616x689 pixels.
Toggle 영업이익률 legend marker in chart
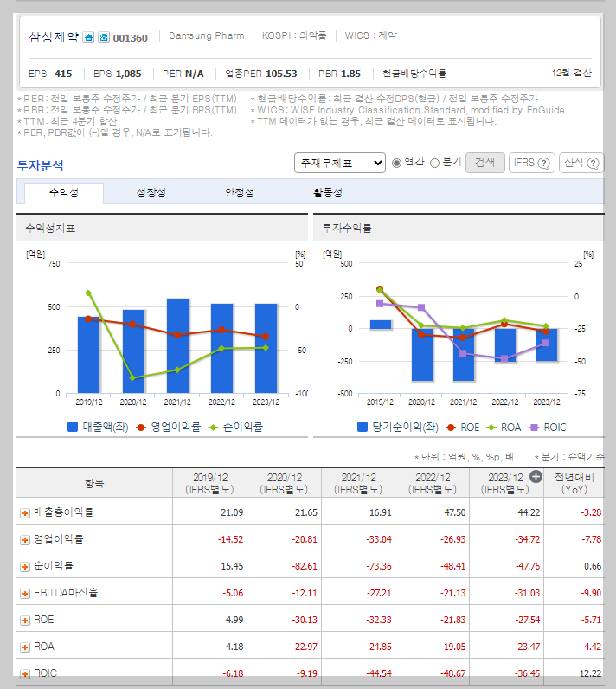(140, 427)
